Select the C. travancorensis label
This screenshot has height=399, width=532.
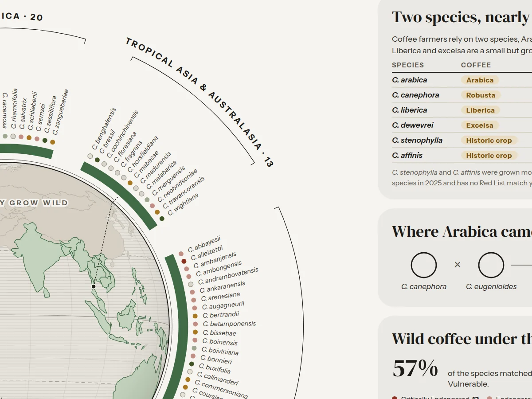point(184,193)
